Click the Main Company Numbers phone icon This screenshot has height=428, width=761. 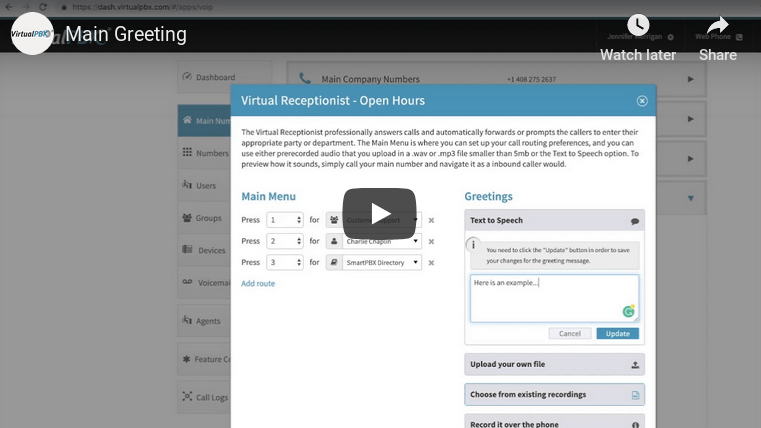pos(304,78)
